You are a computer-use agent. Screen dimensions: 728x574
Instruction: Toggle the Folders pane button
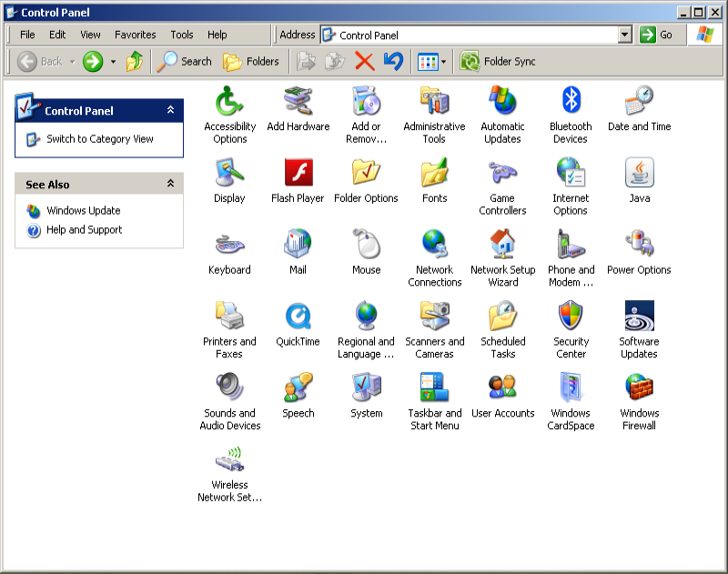point(251,61)
